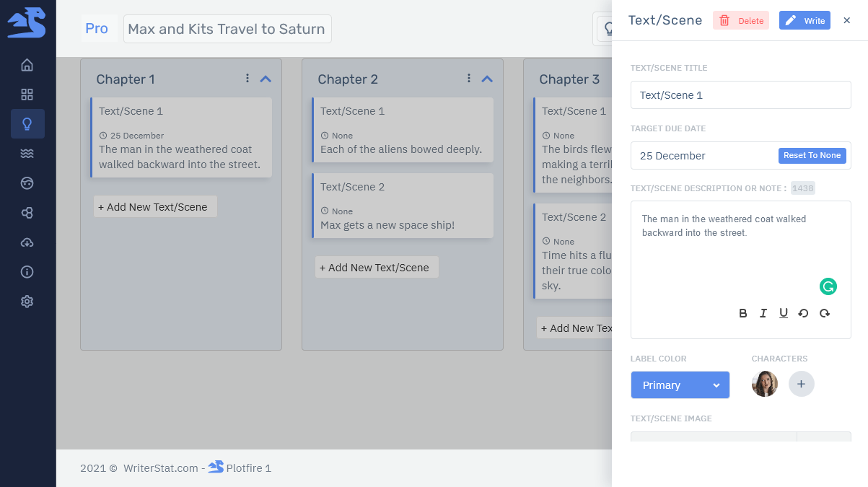Open the cloud download icon in sidebar
Image resolution: width=868 pixels, height=487 pixels.
click(27, 242)
